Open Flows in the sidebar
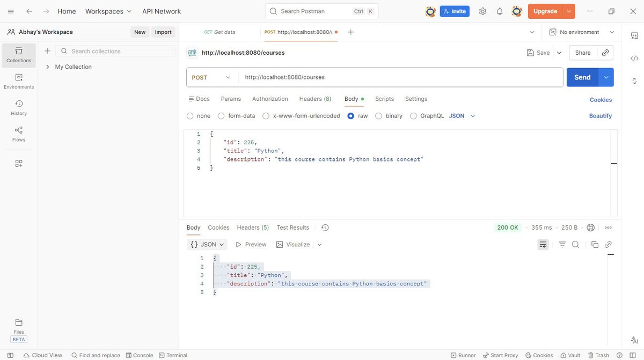644x360 pixels. coord(19,134)
